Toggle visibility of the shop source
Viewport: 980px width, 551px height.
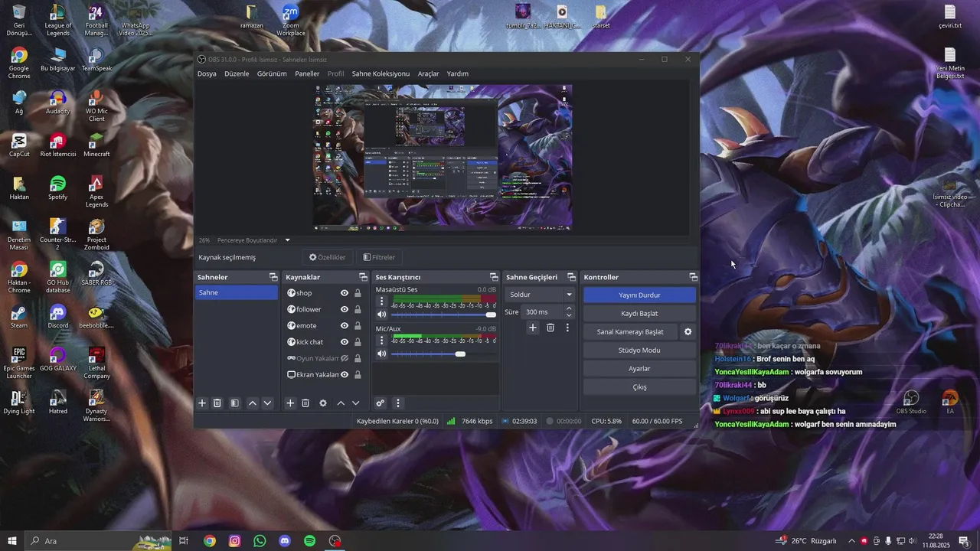point(345,293)
